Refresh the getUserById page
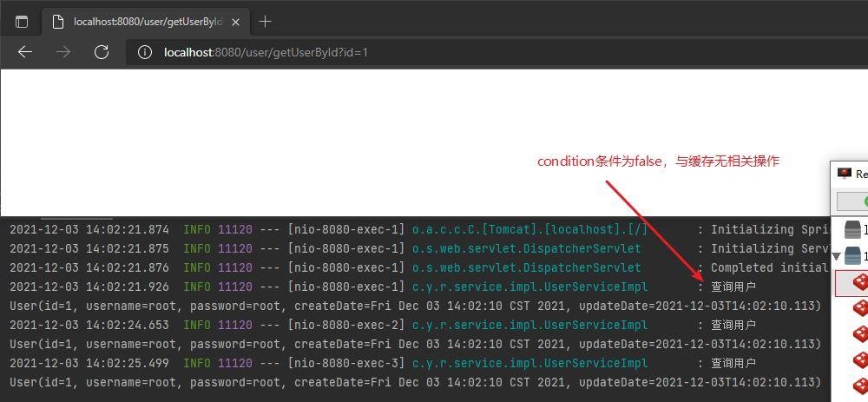 pyautogui.click(x=102, y=52)
